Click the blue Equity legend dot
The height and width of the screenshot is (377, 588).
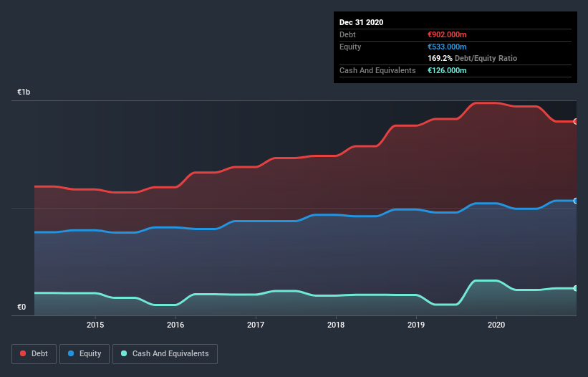(71, 353)
